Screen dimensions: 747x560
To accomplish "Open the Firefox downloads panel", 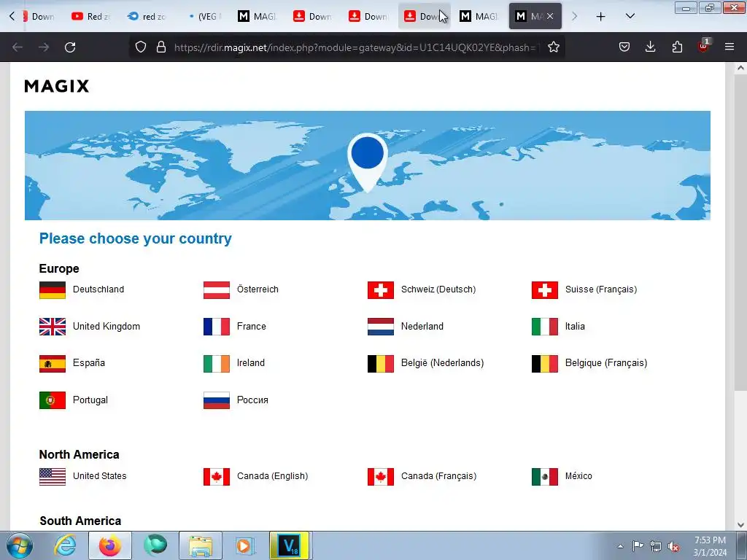I will click(650, 47).
